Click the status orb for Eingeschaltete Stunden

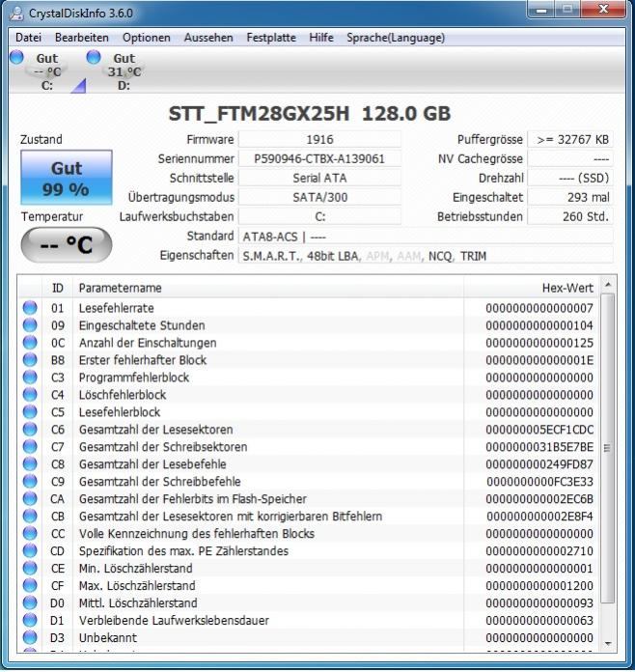point(30,325)
